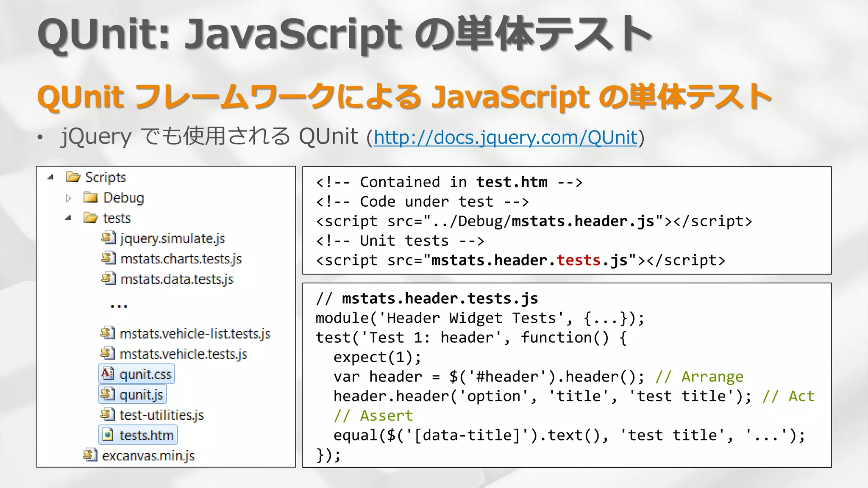Select mstats.vehicle-list.tests.js file name
The width and height of the screenshot is (868, 488).
tap(195, 334)
